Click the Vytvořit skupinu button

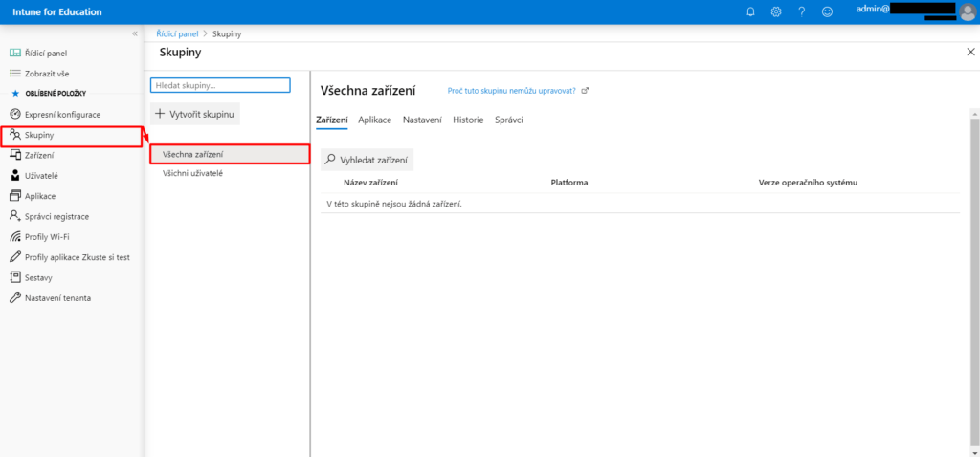194,114
